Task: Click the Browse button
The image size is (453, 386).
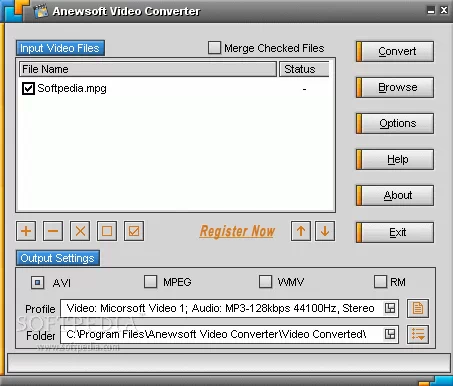Action: pyautogui.click(x=395, y=87)
